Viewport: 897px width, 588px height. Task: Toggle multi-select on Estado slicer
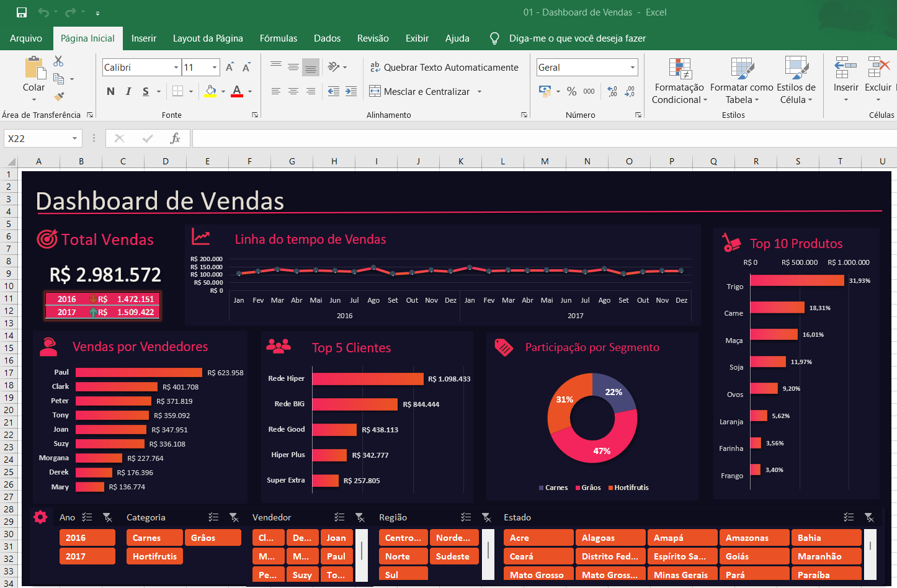849,517
